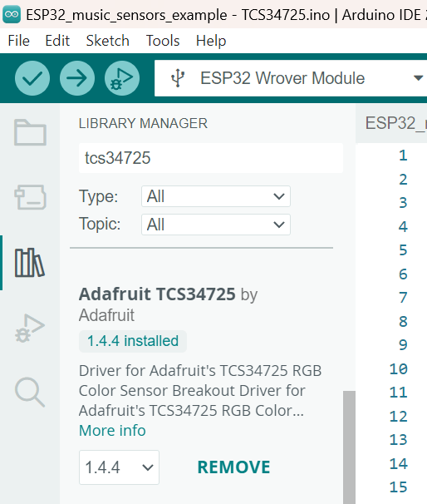Click the Verify sketch checkmark button
The height and width of the screenshot is (504, 427).
coord(32,78)
